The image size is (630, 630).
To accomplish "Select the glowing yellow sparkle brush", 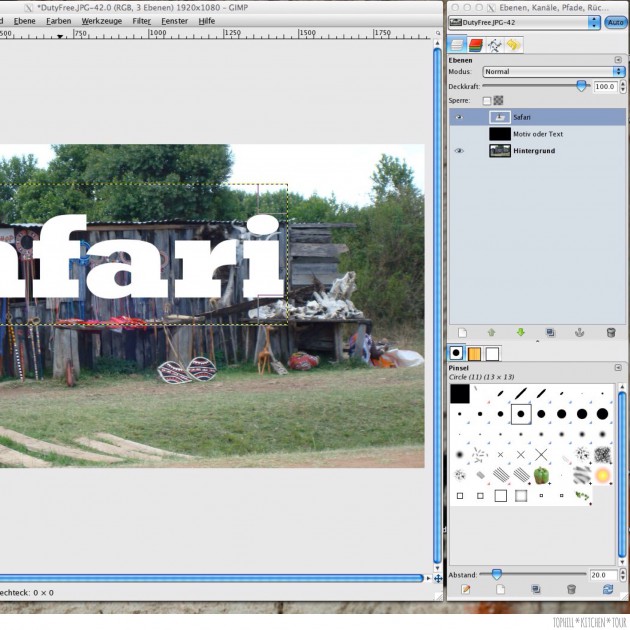I will 602,475.
